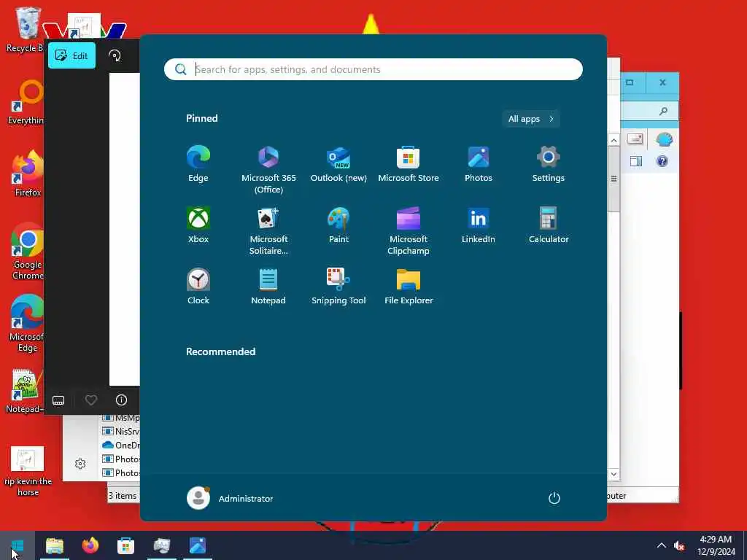Screen dimensions: 747x560
Task: Click muted volume icon in tray
Action: pyautogui.click(x=679, y=545)
